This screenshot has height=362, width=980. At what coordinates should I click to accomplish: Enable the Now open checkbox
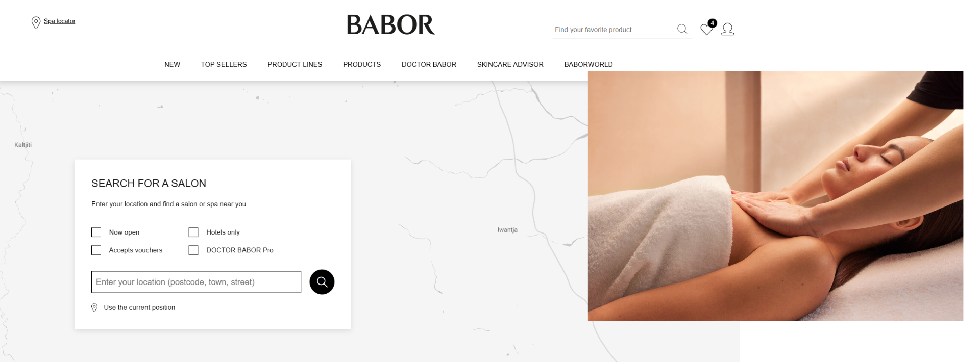[x=96, y=232]
